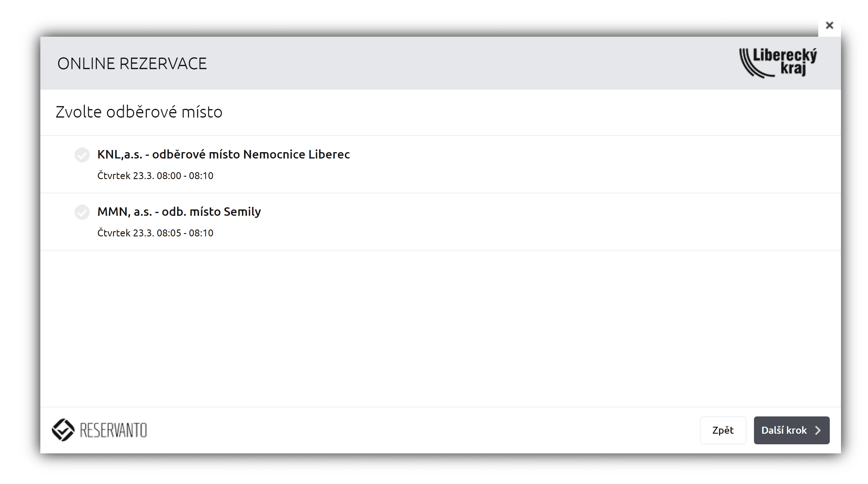The height and width of the screenshot is (484, 868).
Task: Go back using the Zpět button
Action: 723,430
